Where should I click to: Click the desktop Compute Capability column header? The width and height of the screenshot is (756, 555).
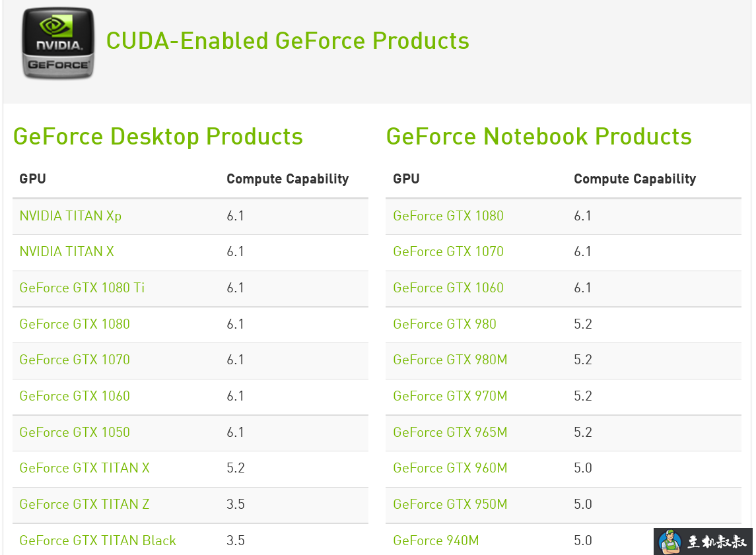coord(288,180)
